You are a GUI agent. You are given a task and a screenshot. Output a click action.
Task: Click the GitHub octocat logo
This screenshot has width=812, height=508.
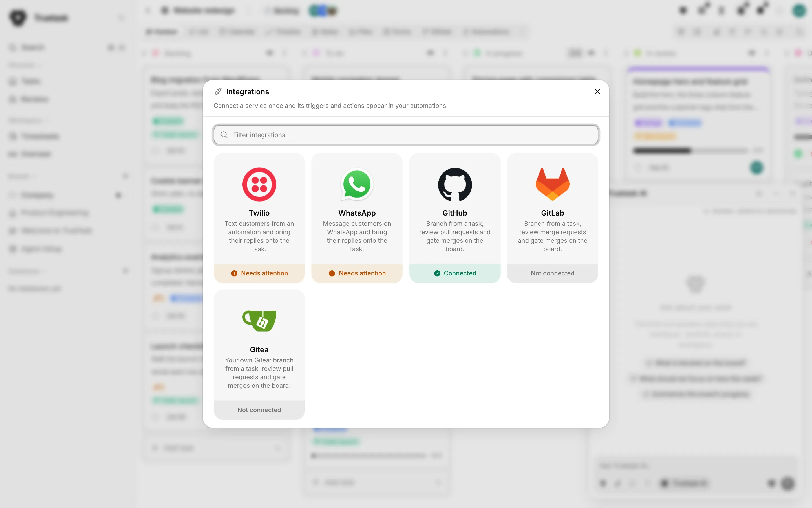(x=455, y=185)
